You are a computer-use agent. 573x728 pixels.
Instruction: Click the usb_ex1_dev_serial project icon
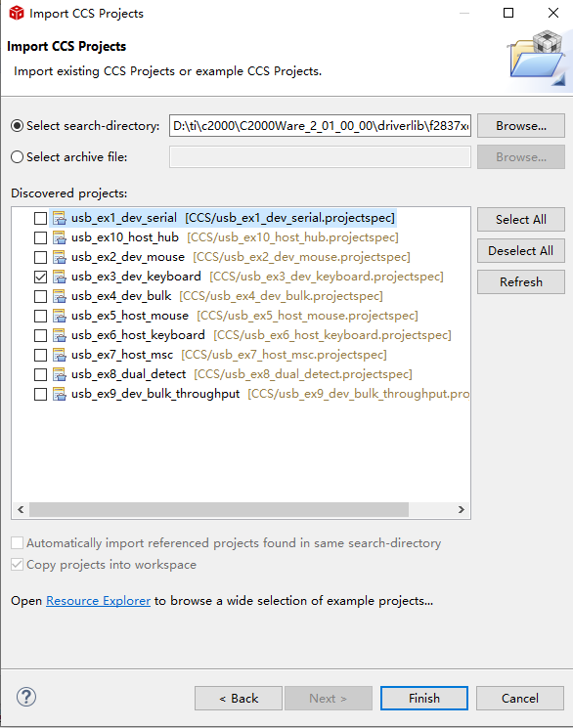(59, 218)
